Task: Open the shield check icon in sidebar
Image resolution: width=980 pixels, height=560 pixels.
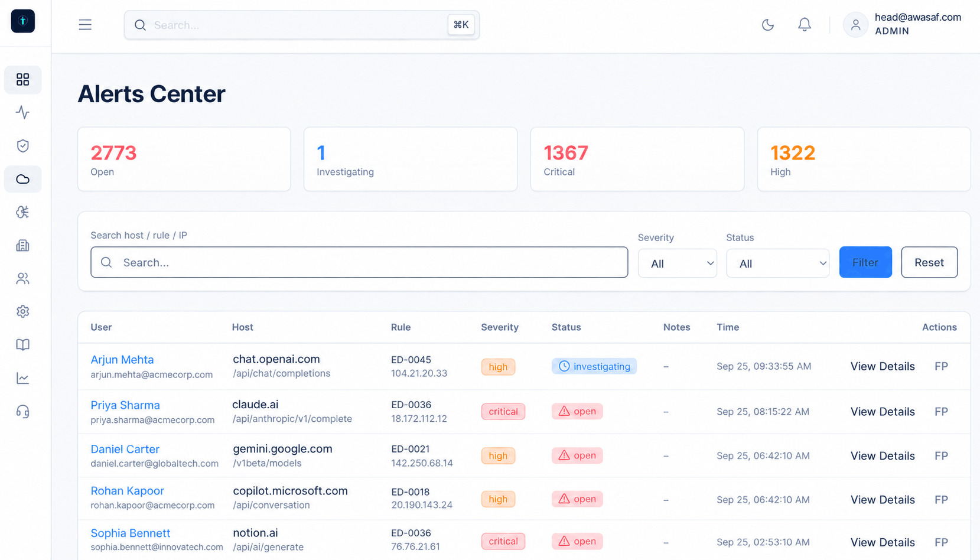Action: (x=23, y=146)
